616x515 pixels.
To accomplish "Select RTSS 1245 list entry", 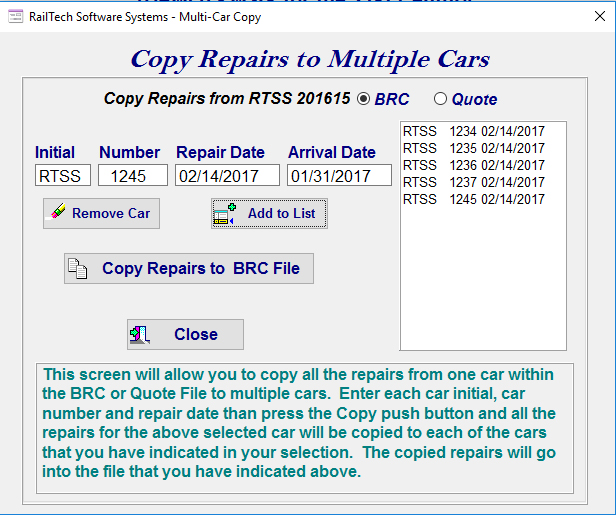I will (x=473, y=199).
